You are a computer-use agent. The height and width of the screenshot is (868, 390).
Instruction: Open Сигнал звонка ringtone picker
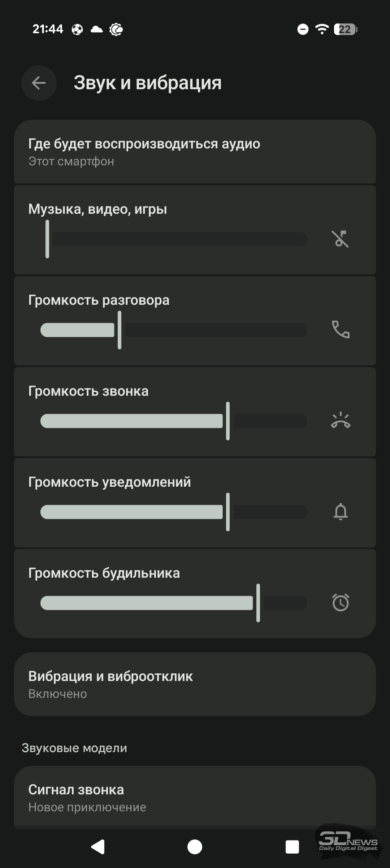coord(195,798)
